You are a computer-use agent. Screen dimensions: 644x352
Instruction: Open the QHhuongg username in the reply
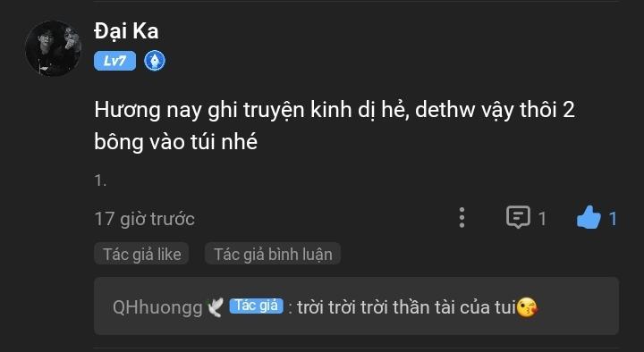pos(157,307)
